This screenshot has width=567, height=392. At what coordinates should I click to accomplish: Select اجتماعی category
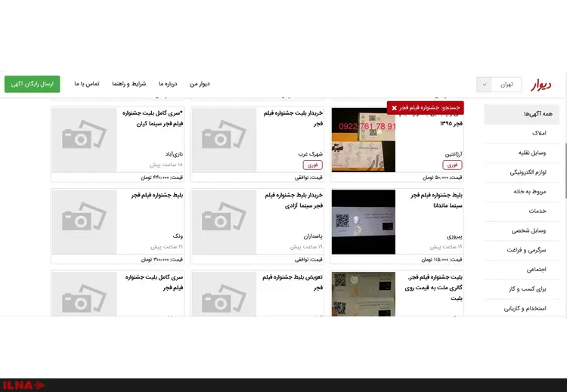pyautogui.click(x=522, y=270)
